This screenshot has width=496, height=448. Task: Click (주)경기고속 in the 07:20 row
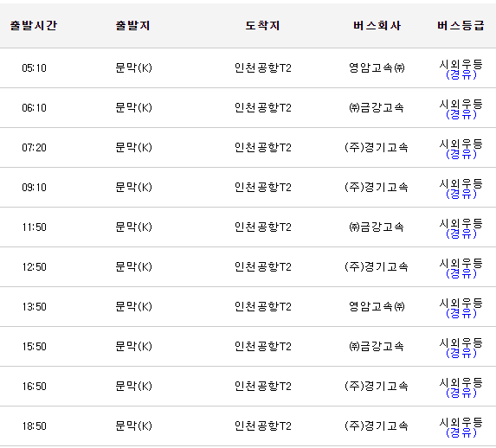click(377, 148)
